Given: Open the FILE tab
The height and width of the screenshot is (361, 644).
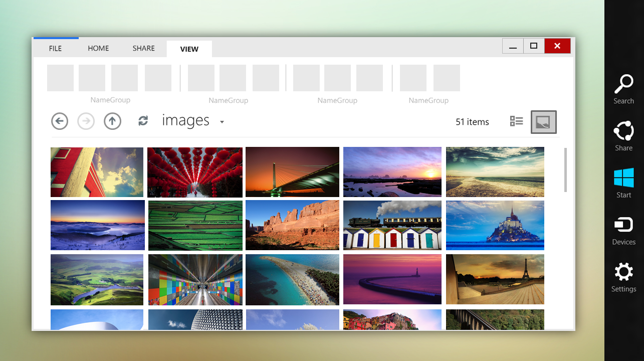Looking at the screenshot, I should point(55,49).
